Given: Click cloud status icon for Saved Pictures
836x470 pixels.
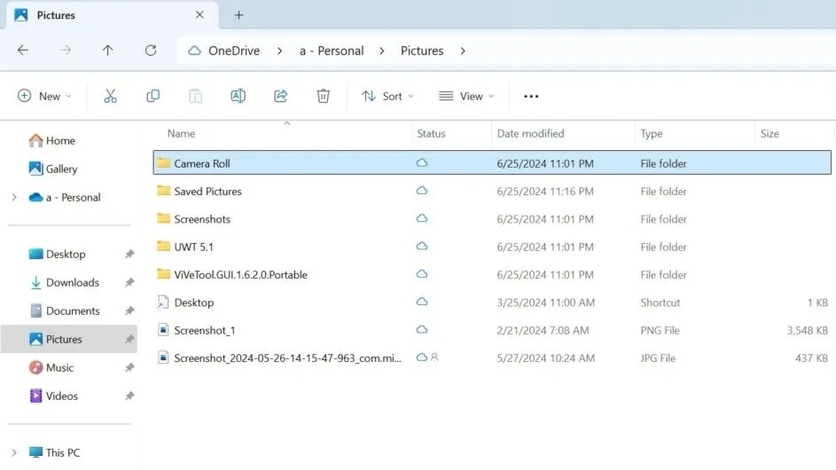Looking at the screenshot, I should [422, 191].
